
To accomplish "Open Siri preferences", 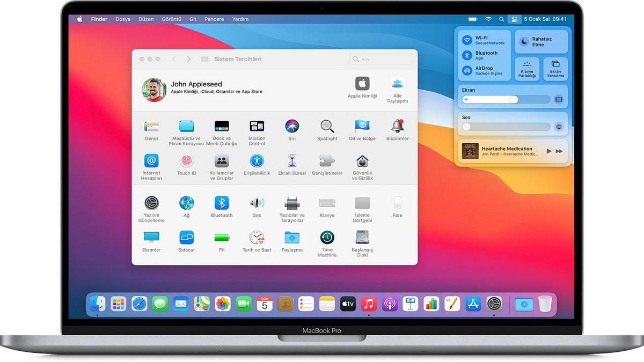I will tap(291, 124).
